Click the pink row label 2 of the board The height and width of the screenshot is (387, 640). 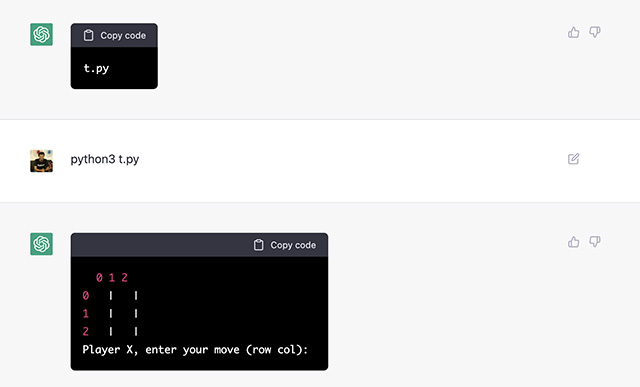[86, 331]
